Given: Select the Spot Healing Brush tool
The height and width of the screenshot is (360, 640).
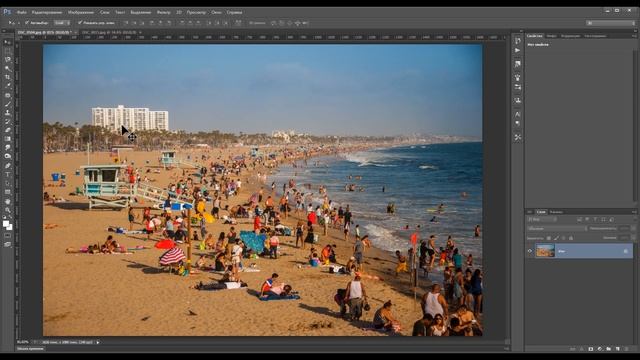Looking at the screenshot, I should [7, 95].
